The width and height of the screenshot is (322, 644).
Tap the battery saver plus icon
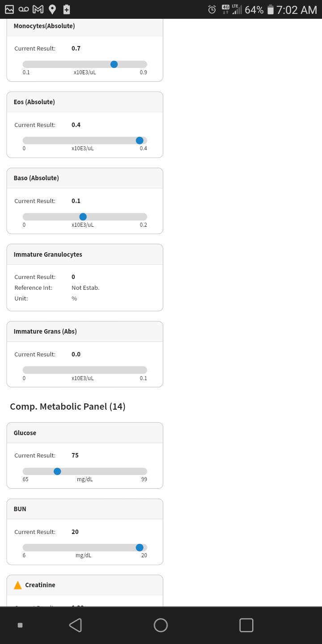click(67, 9)
